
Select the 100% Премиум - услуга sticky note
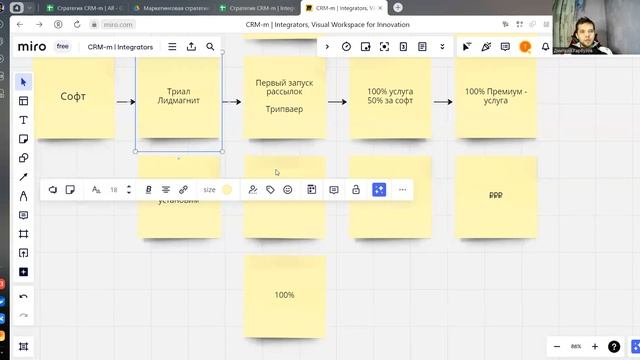[496, 98]
